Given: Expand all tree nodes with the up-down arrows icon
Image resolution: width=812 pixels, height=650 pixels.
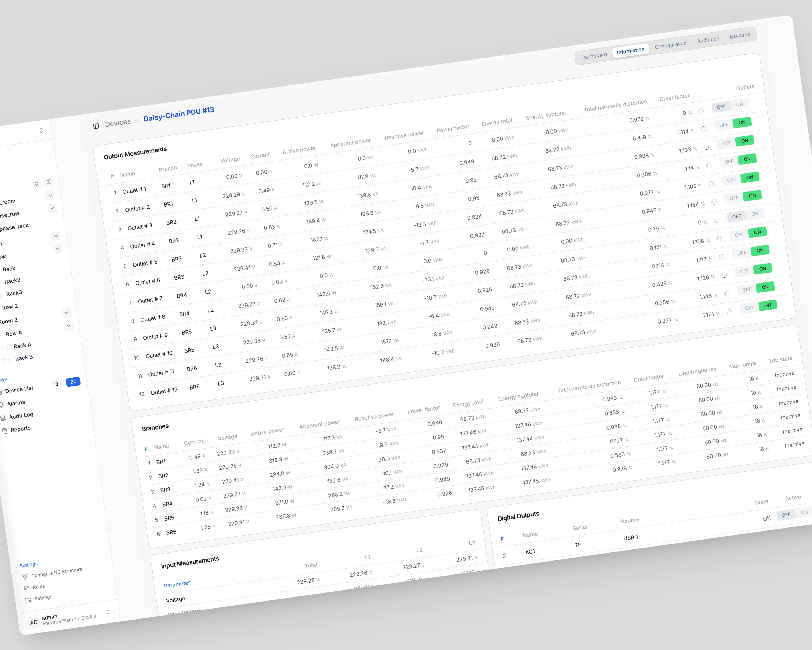Looking at the screenshot, I should point(36,183).
